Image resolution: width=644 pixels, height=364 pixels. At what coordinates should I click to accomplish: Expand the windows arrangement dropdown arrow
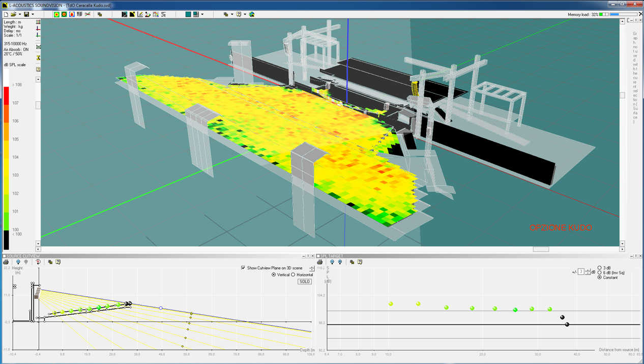[232, 14]
